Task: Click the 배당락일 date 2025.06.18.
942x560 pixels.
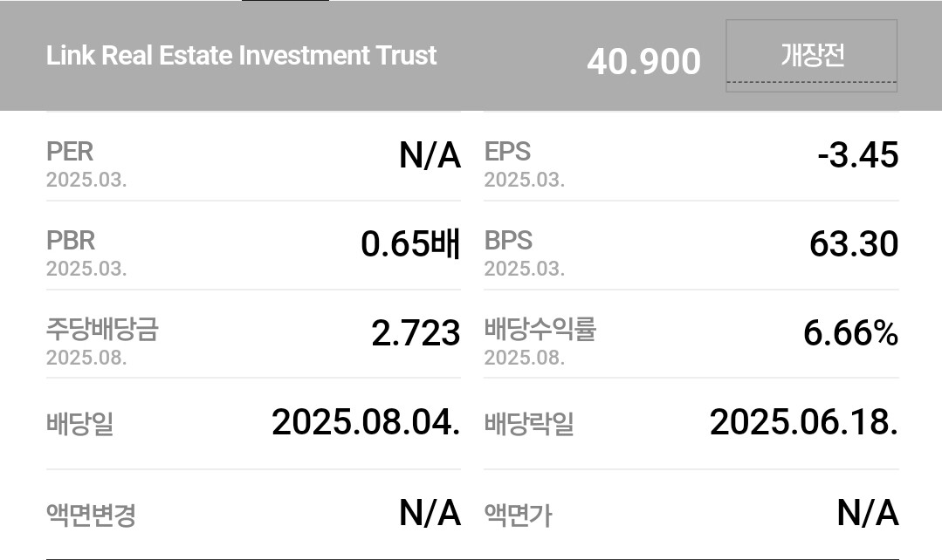Action: pyautogui.click(x=804, y=422)
